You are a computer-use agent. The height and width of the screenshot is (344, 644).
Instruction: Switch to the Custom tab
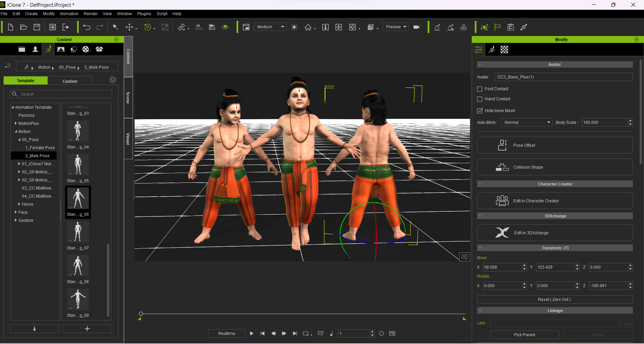pos(70,81)
